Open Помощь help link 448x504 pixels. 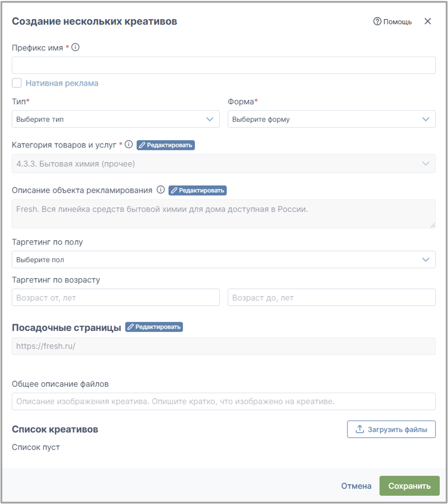(392, 22)
